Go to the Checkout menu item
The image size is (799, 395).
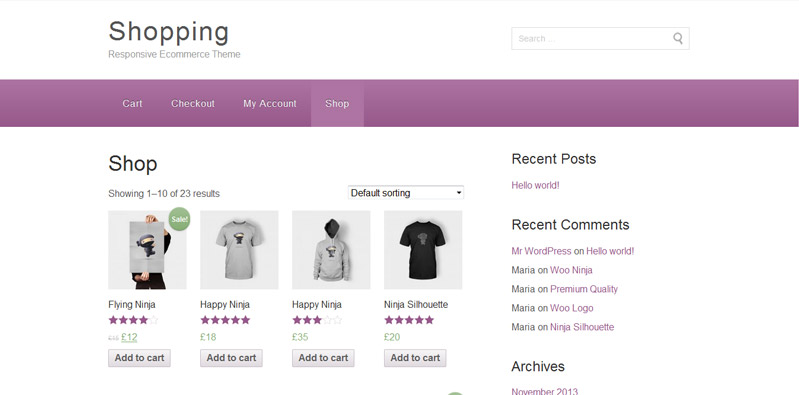(193, 103)
